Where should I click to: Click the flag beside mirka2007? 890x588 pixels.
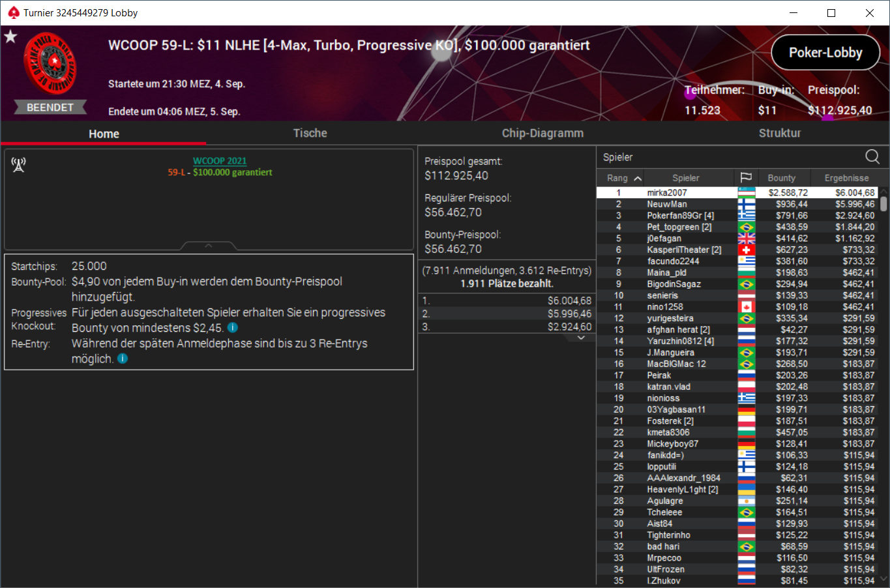pyautogui.click(x=747, y=193)
